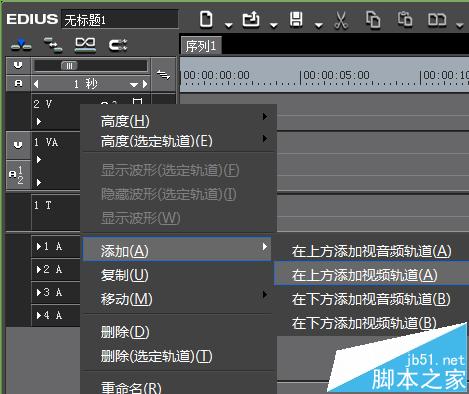
Task: Click the track-panel swap arrows icon
Action: [x=163, y=74]
